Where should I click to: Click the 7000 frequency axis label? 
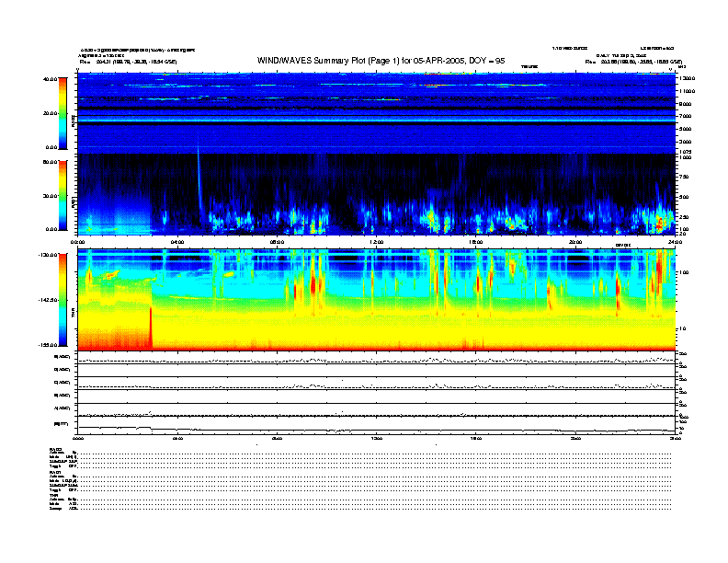tap(686, 116)
